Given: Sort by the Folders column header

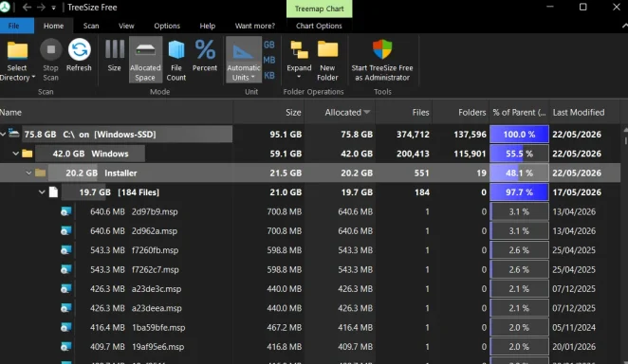Looking at the screenshot, I should coord(460,113).
